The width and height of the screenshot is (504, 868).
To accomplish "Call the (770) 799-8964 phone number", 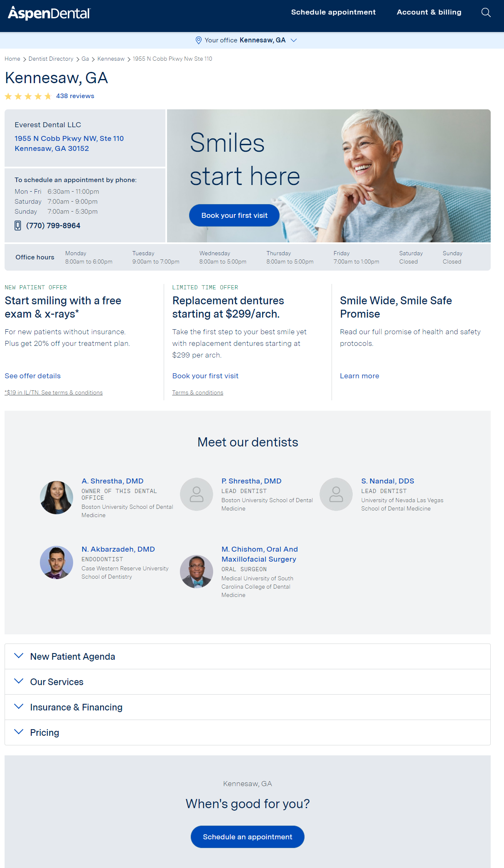I will [x=53, y=226].
